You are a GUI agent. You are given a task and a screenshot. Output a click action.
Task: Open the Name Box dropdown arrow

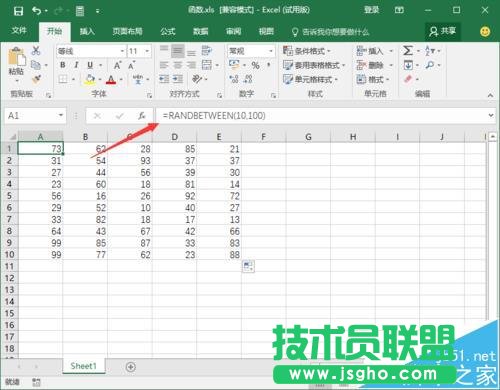tap(61, 115)
